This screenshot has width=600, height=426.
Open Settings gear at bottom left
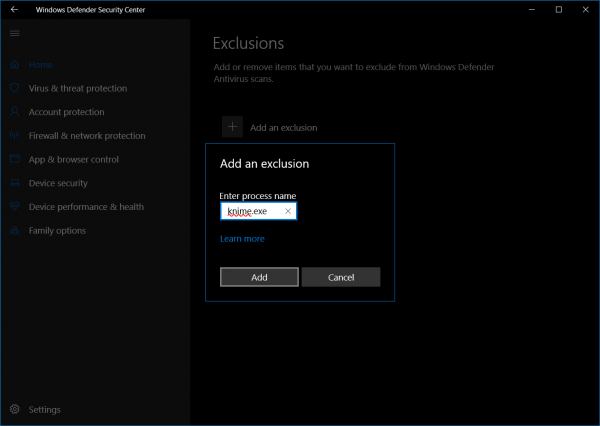point(14,409)
